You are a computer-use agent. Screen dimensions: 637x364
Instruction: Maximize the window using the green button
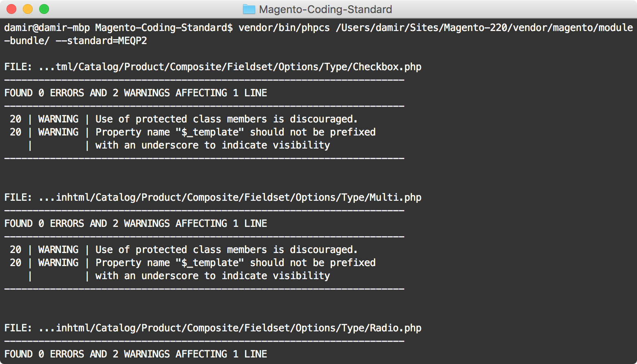point(44,9)
